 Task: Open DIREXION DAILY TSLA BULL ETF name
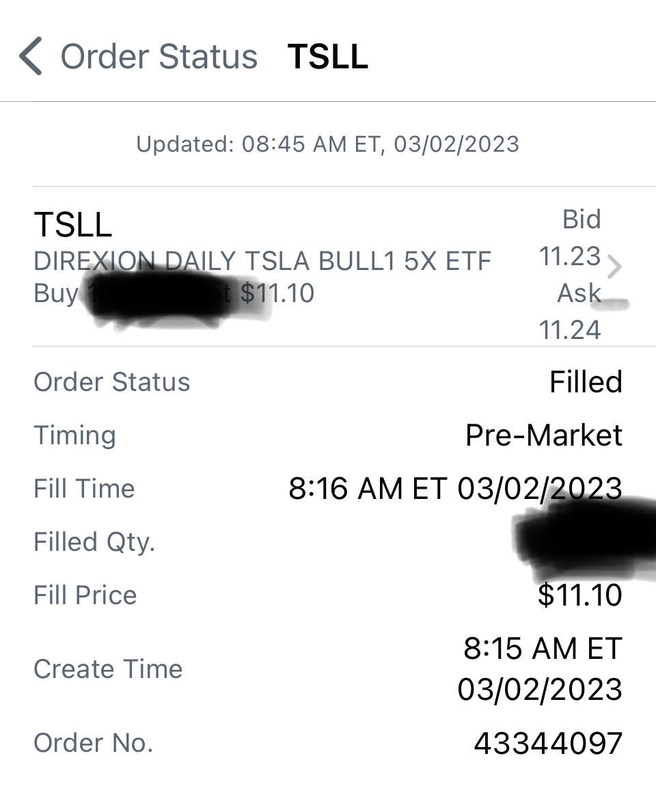point(262,261)
